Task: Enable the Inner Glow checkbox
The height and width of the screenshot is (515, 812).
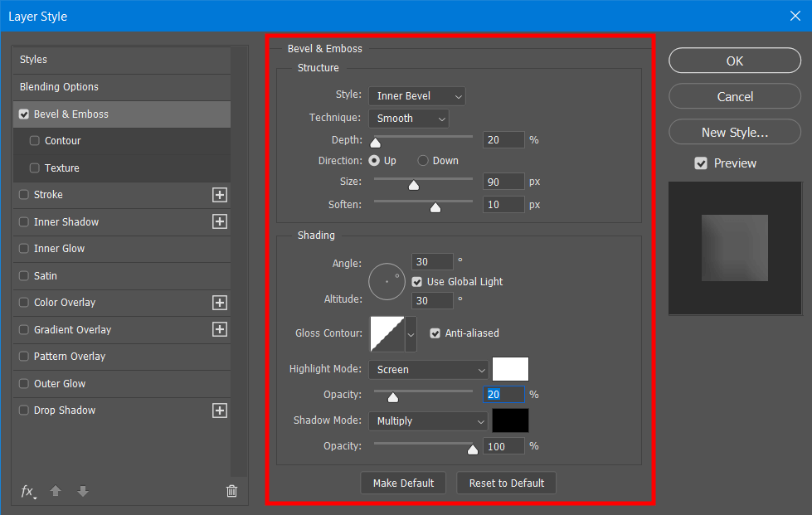Action: coord(24,249)
